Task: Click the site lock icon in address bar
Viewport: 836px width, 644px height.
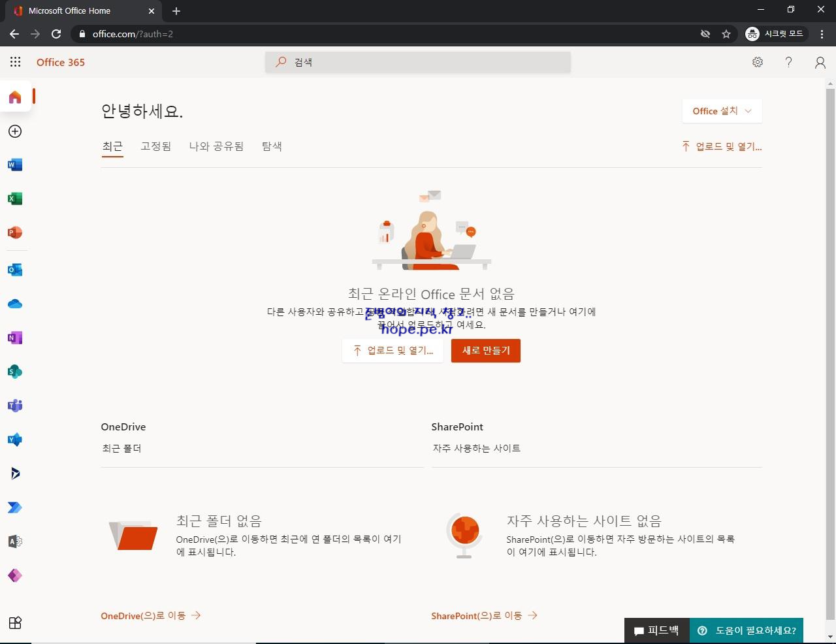Action: (82, 34)
